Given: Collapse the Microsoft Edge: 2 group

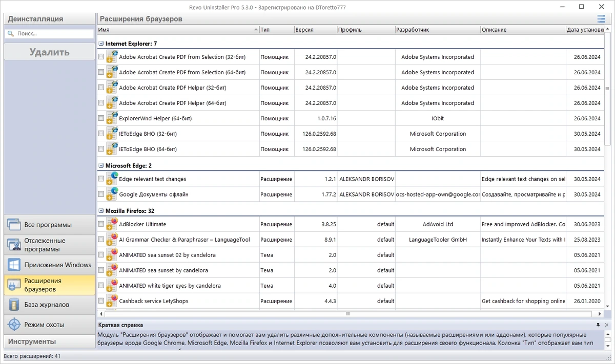Looking at the screenshot, I should point(101,166).
